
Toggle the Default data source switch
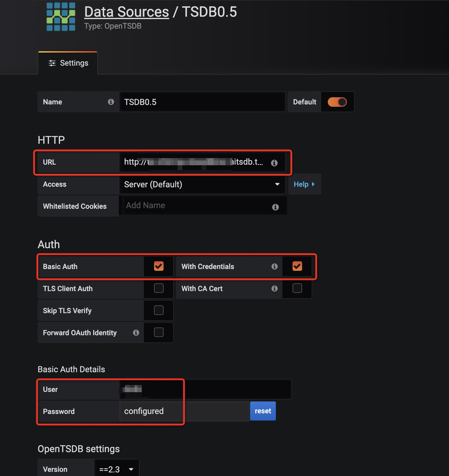tap(337, 102)
